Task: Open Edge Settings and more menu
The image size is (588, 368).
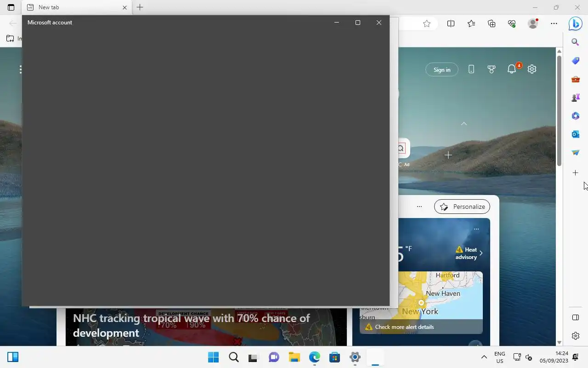Action: [x=554, y=23]
